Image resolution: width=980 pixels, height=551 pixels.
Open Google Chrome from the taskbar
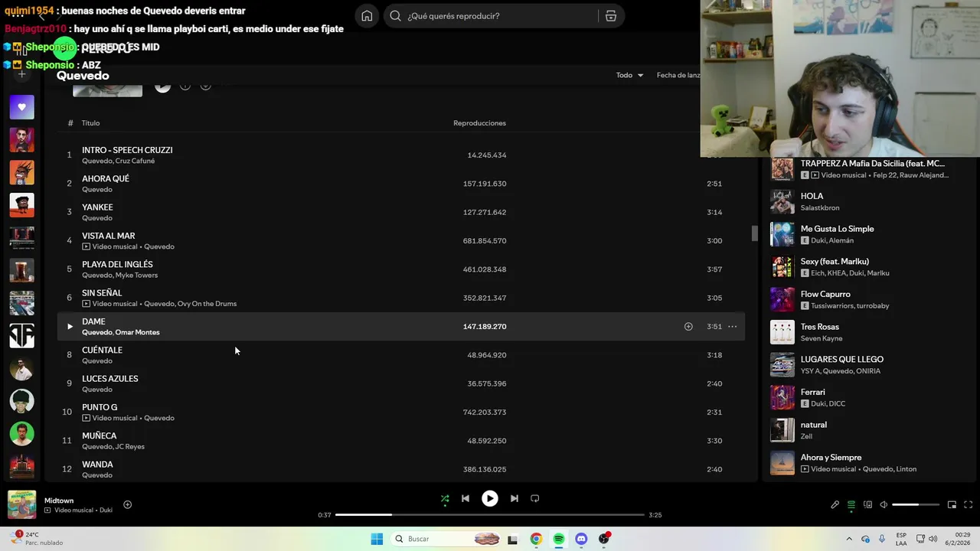click(x=536, y=540)
